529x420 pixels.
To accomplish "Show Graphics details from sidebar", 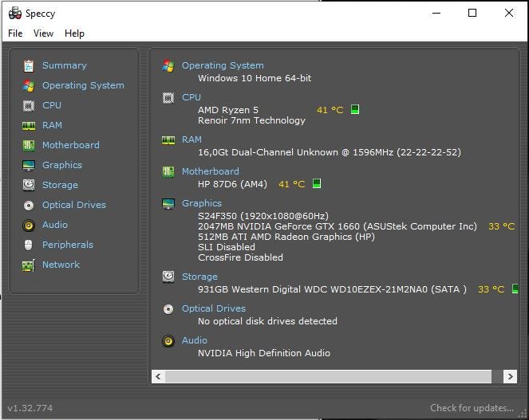I will tap(62, 165).
